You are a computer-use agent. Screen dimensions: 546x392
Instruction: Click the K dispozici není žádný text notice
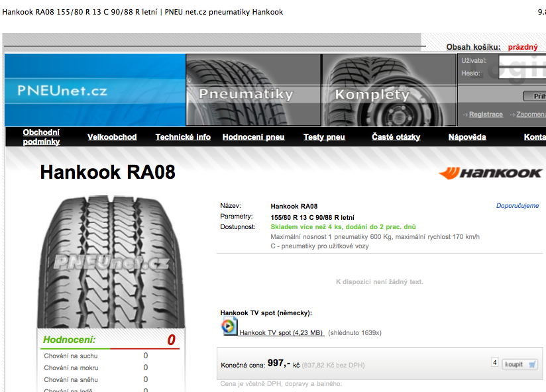tap(379, 281)
